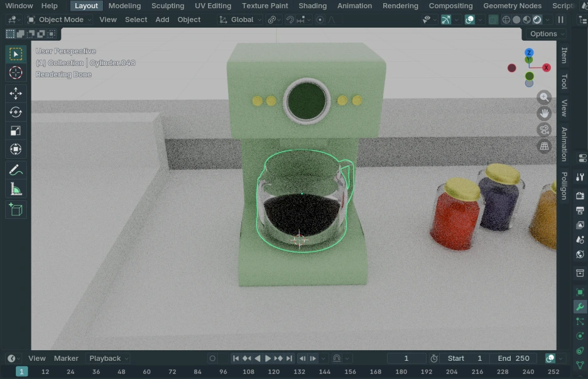Open the Object Constraints properties tab icon
This screenshot has height=379, width=588.
click(x=580, y=351)
